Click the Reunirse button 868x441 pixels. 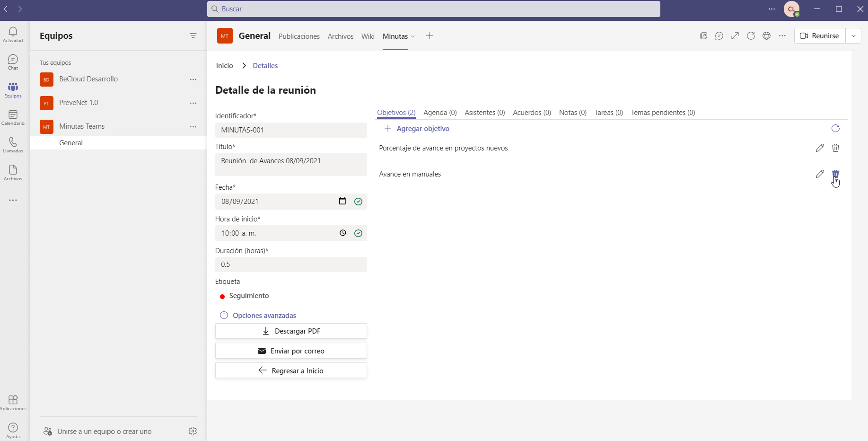(x=820, y=36)
